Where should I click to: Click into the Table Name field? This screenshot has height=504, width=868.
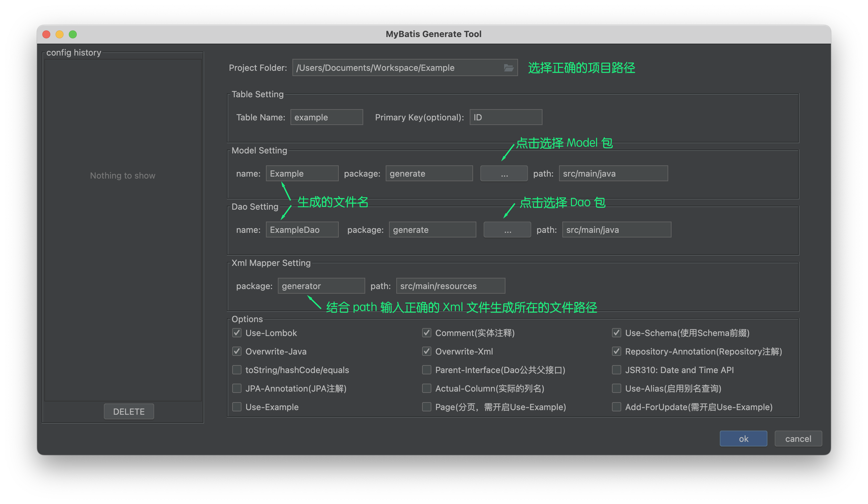click(x=326, y=117)
